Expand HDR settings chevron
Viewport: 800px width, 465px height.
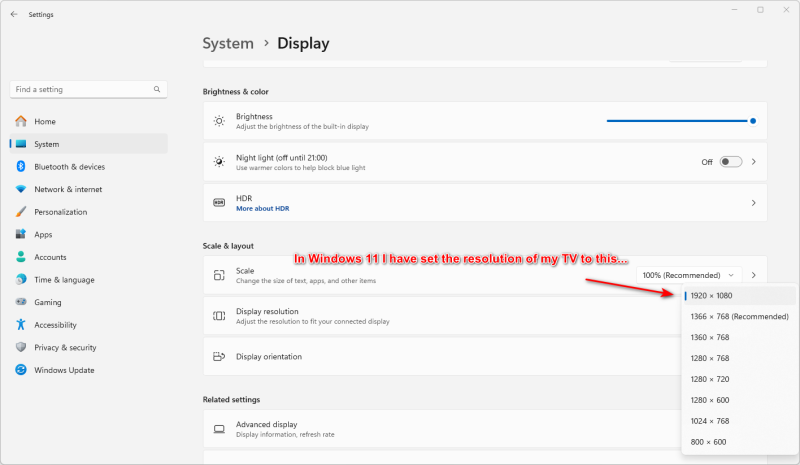(x=754, y=203)
